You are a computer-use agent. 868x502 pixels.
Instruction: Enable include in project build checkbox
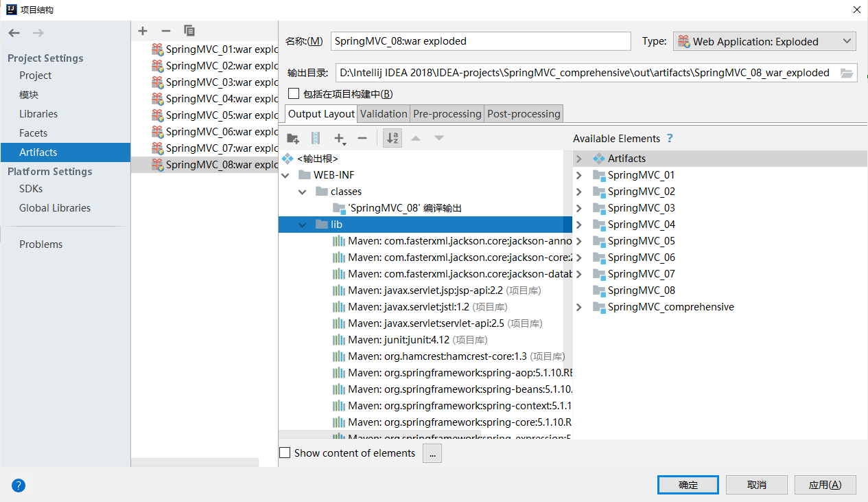[294, 93]
